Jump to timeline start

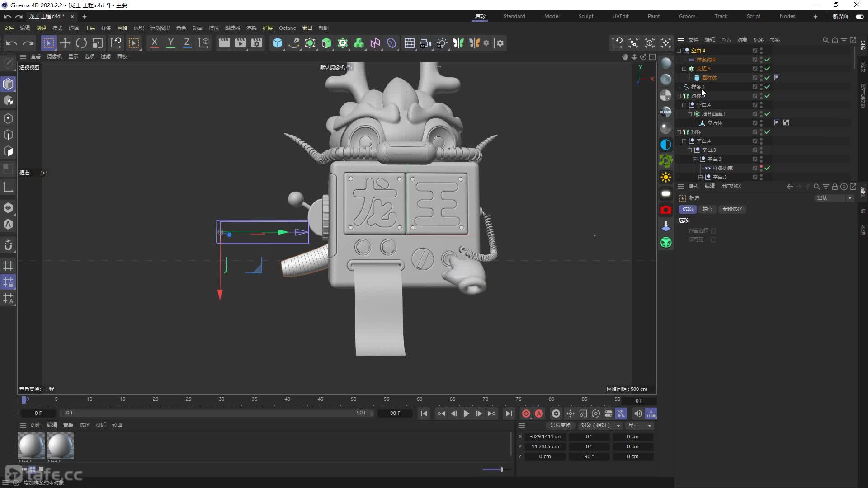(x=424, y=413)
